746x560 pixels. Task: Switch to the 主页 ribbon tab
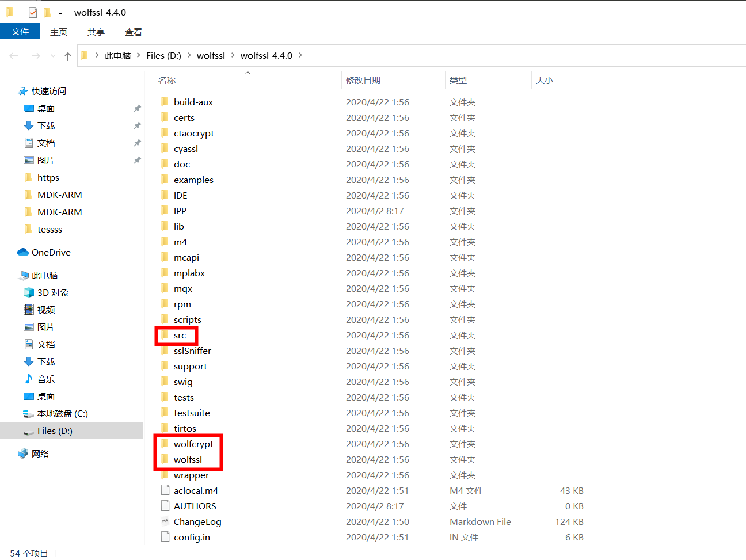click(59, 32)
